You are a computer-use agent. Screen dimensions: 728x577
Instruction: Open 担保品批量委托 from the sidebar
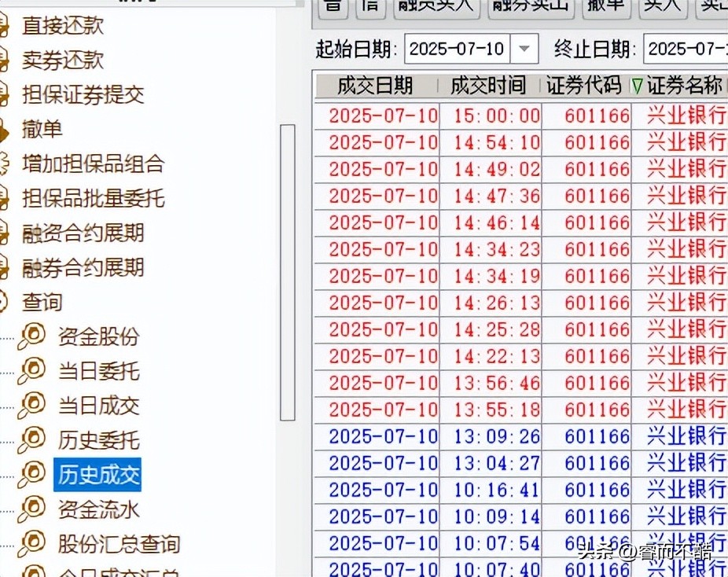(92, 198)
